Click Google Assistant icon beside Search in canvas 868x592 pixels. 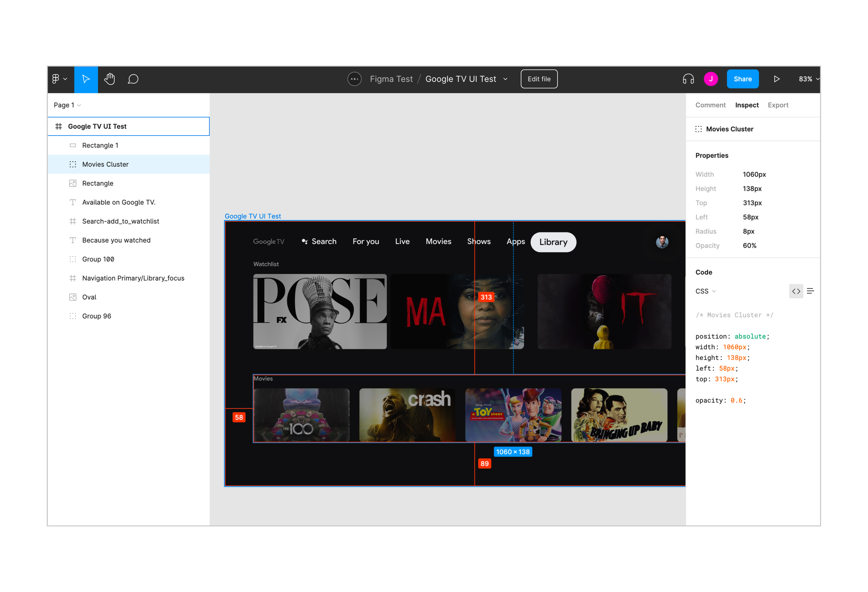[x=304, y=241]
